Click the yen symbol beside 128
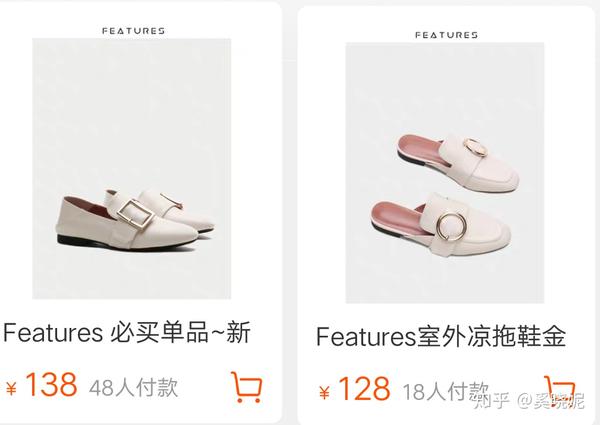The height and width of the screenshot is (425, 600). [x=324, y=393]
